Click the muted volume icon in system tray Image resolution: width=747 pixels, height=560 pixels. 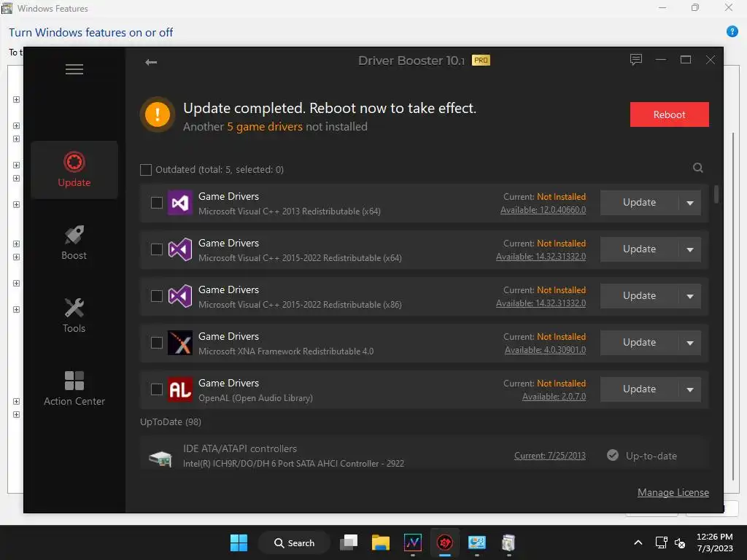[680, 542]
